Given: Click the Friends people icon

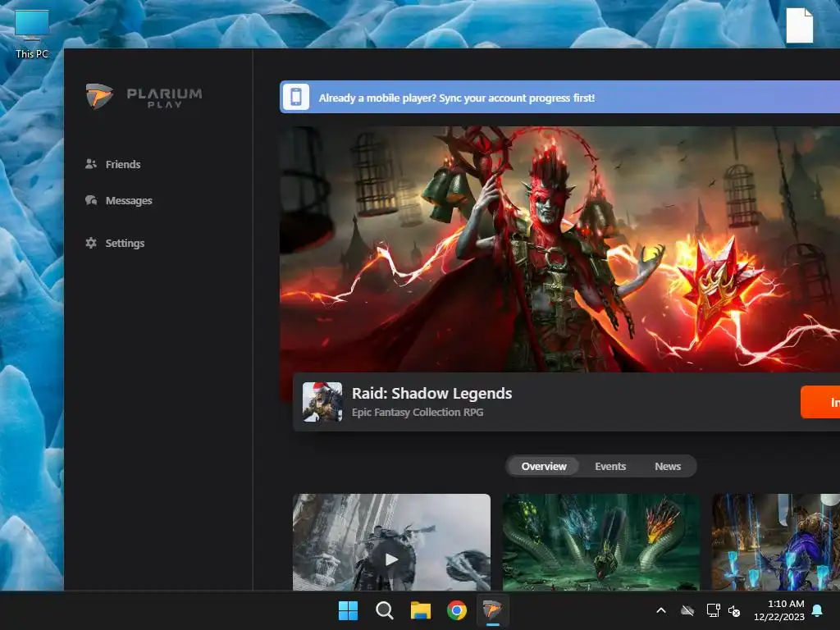Looking at the screenshot, I should pyautogui.click(x=91, y=164).
